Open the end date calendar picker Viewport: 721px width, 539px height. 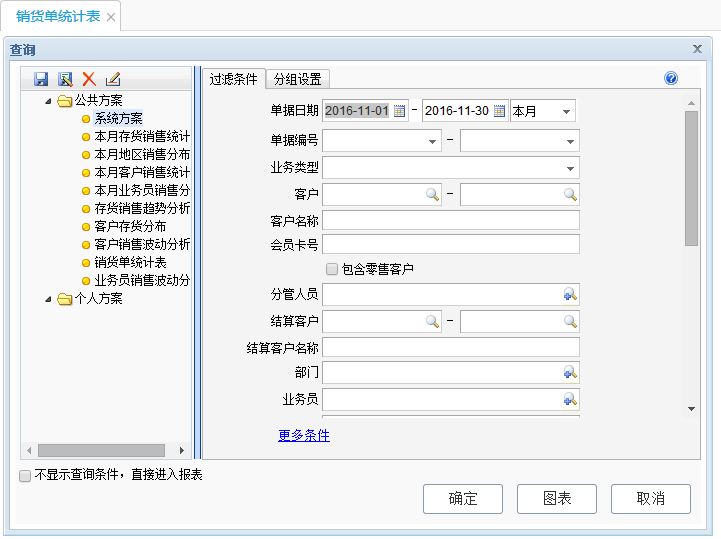click(499, 111)
